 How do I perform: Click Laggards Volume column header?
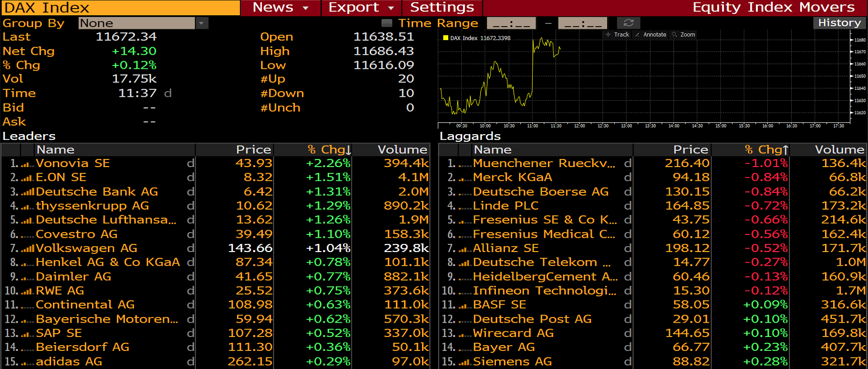point(828,150)
